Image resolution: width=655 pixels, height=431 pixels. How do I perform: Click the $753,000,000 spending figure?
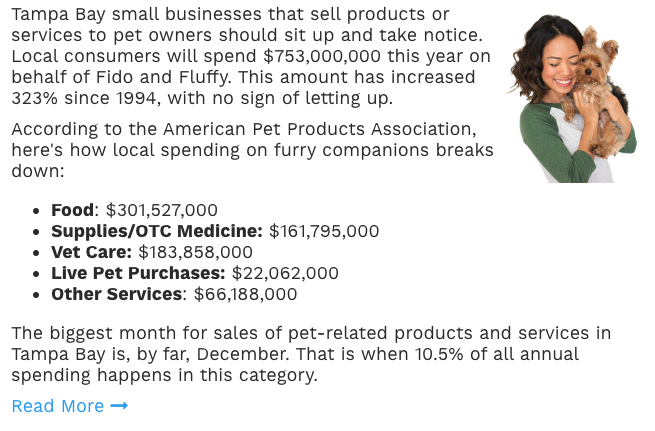[322, 56]
